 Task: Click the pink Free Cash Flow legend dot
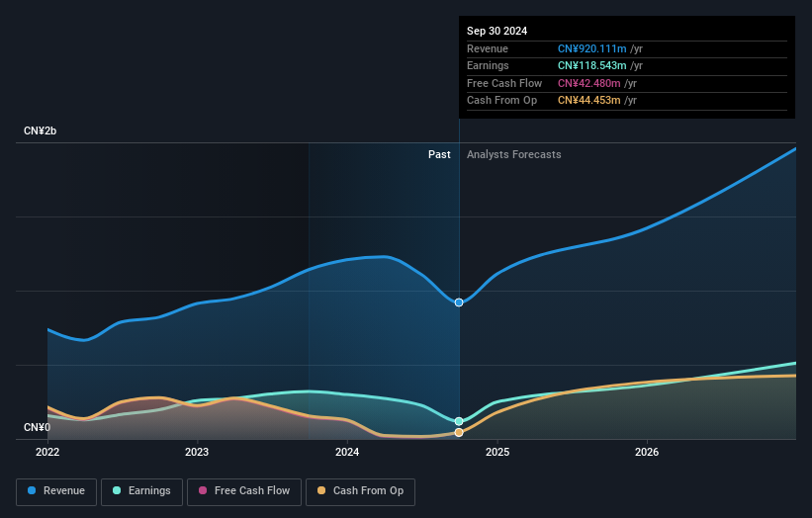pyautogui.click(x=203, y=490)
